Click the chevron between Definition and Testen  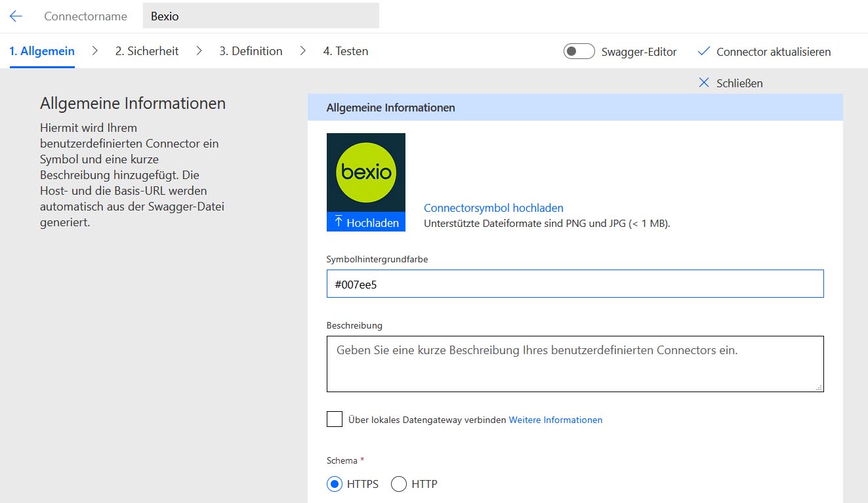click(302, 51)
